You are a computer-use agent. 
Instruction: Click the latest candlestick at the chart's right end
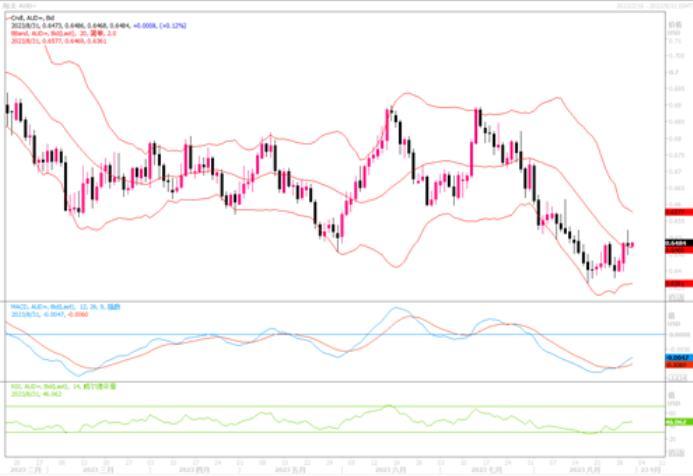pyautogui.click(x=632, y=244)
